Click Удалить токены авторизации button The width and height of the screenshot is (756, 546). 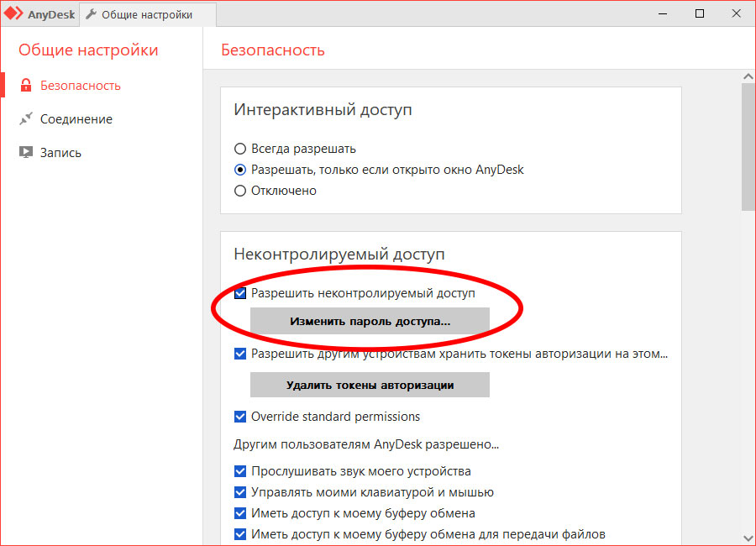click(370, 385)
